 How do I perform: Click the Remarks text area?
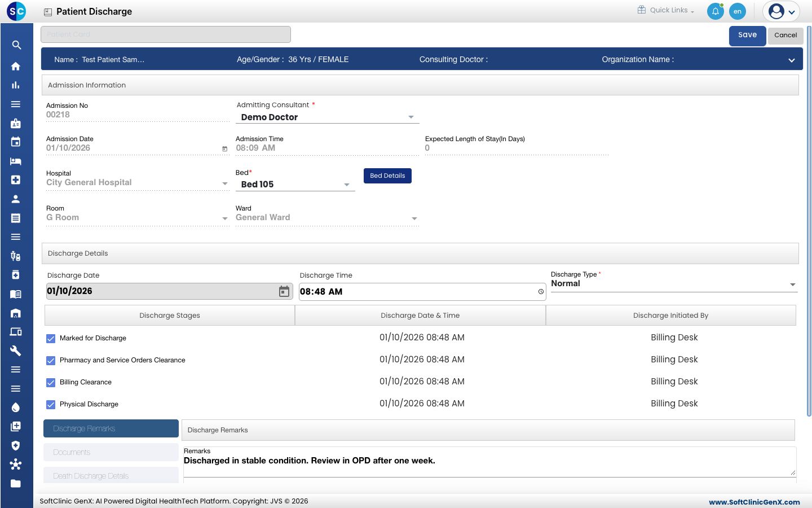coord(489,462)
